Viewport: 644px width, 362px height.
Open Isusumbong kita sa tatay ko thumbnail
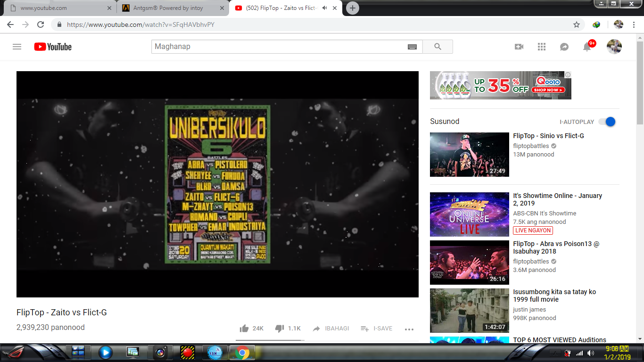pyautogui.click(x=470, y=311)
